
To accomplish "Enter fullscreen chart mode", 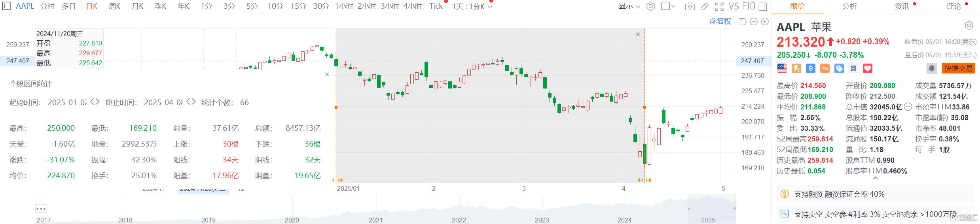I will [719, 6].
